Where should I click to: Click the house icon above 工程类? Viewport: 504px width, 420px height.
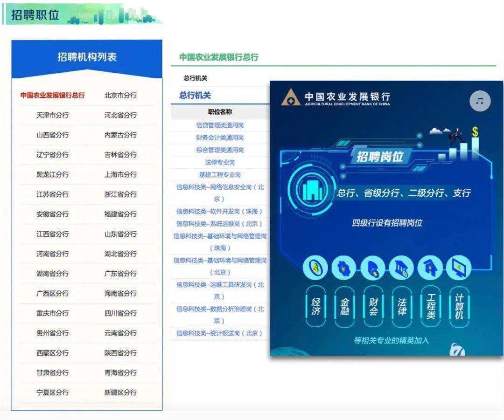coord(430,267)
